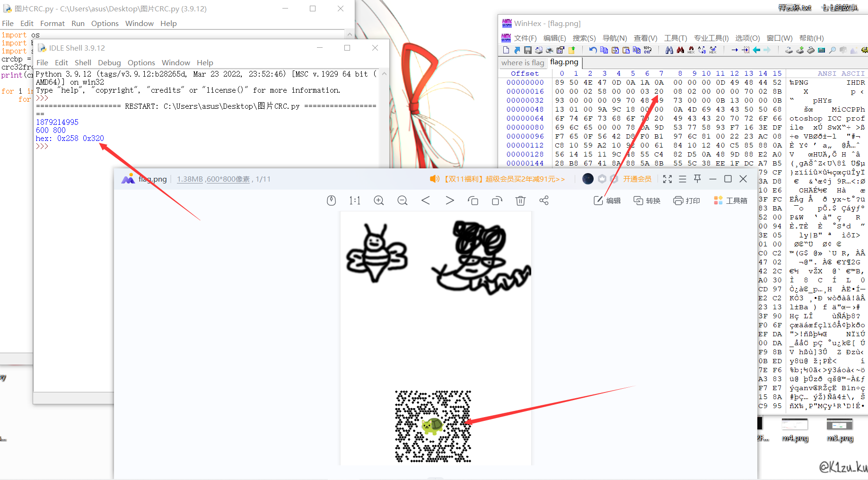868x480 pixels.
Task: Zoom in on flag.png image
Action: pyautogui.click(x=379, y=201)
